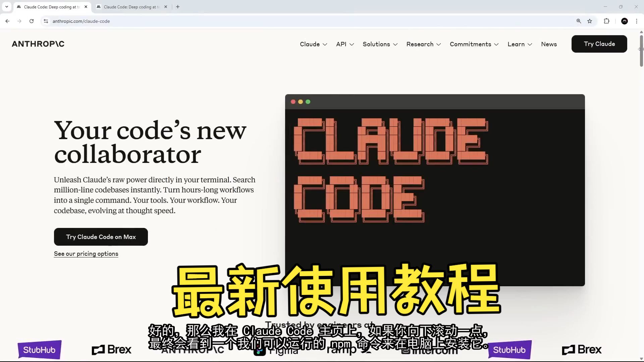Open the Solutions dropdown
Image resolution: width=644 pixels, height=362 pixels.
coord(380,44)
